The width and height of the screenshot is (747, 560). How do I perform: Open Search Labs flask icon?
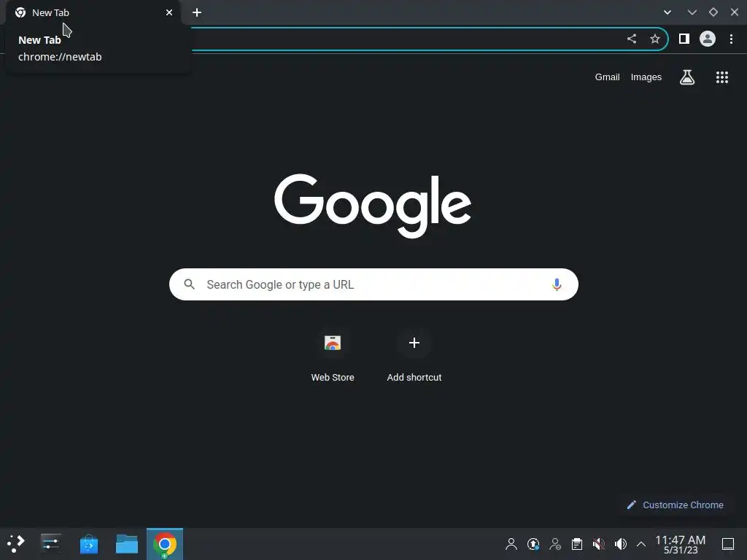click(687, 77)
